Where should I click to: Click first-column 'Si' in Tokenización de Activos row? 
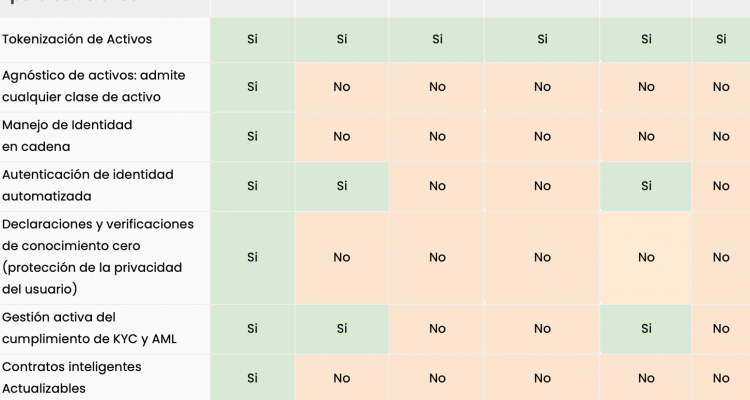[x=252, y=40]
